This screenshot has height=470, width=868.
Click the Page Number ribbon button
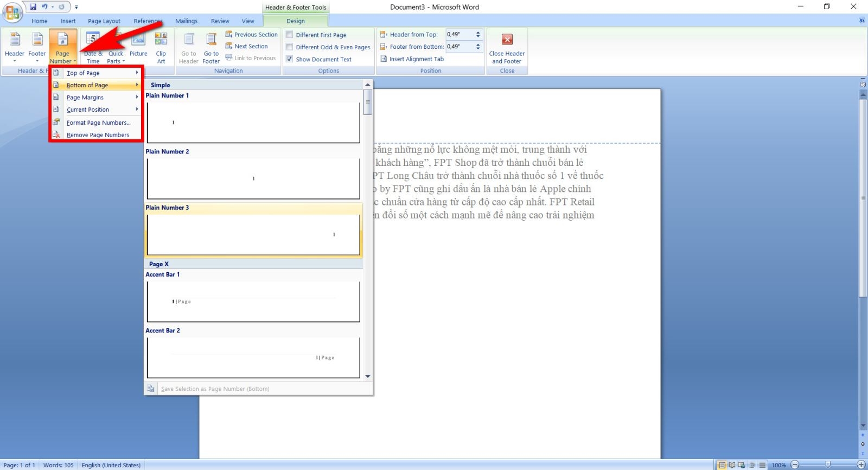(x=63, y=47)
